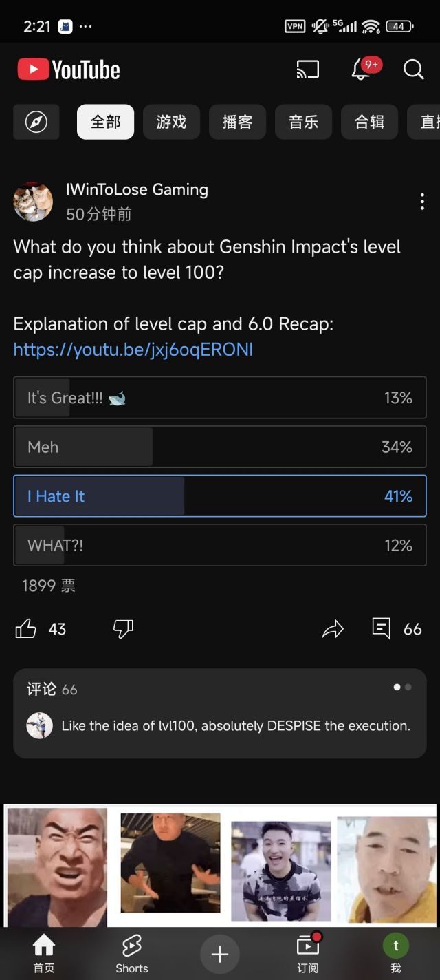The height and width of the screenshot is (980, 440).
Task: Tap the cast to device icon
Action: (307, 70)
